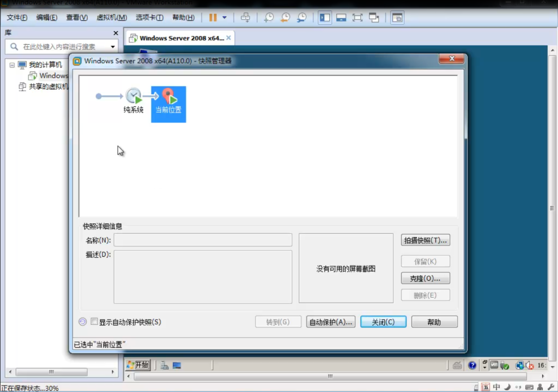Toggle the punctuation mode icon
This screenshot has height=392, width=558.
tap(518, 388)
